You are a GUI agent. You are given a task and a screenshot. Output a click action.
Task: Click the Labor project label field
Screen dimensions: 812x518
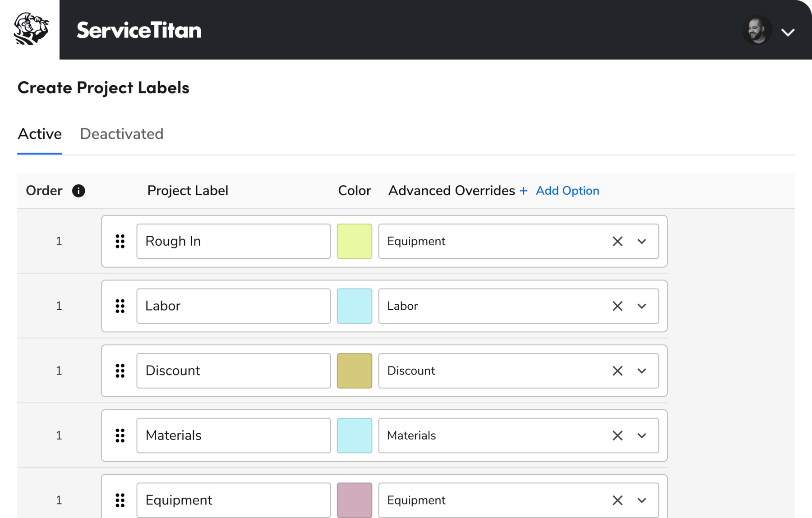click(233, 306)
